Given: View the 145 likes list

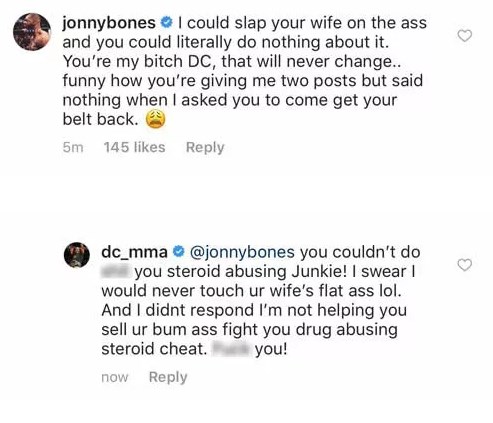Looking at the screenshot, I should (134, 147).
